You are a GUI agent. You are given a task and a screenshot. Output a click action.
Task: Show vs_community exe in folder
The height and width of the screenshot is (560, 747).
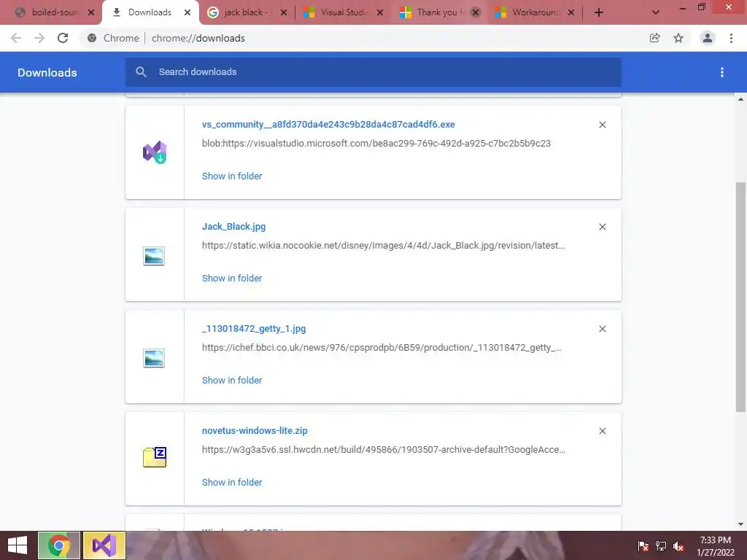tap(231, 176)
